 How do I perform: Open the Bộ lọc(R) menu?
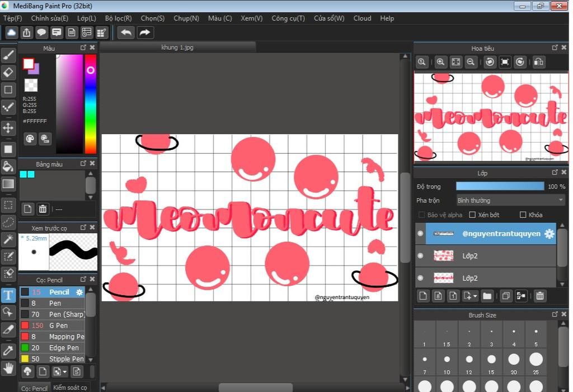click(118, 18)
